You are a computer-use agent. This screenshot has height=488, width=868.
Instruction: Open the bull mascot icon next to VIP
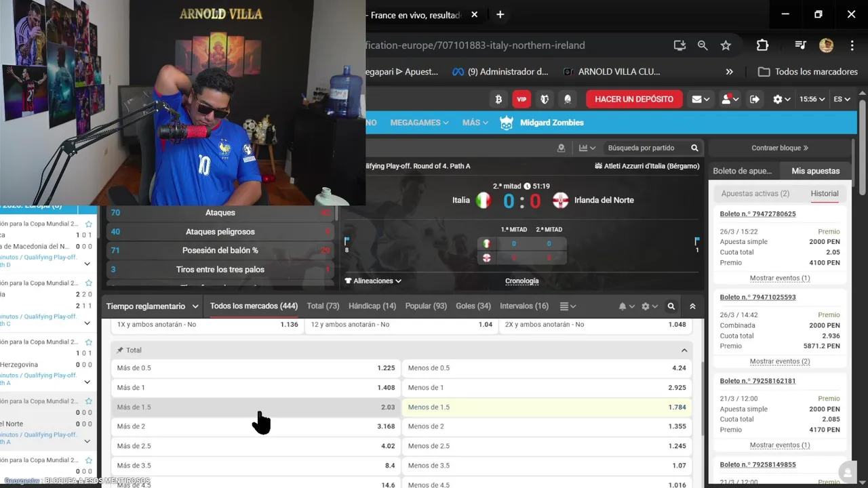coord(545,99)
